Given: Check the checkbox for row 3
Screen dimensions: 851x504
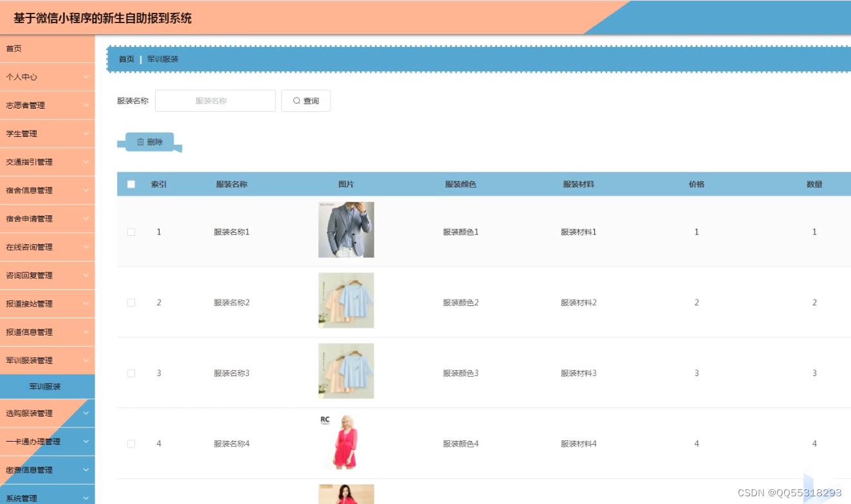Looking at the screenshot, I should tap(131, 373).
